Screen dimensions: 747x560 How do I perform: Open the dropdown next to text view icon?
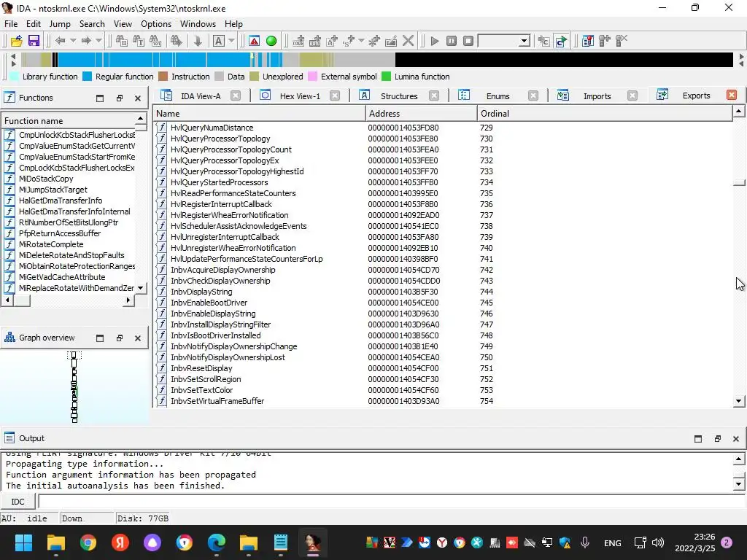pyautogui.click(x=231, y=41)
